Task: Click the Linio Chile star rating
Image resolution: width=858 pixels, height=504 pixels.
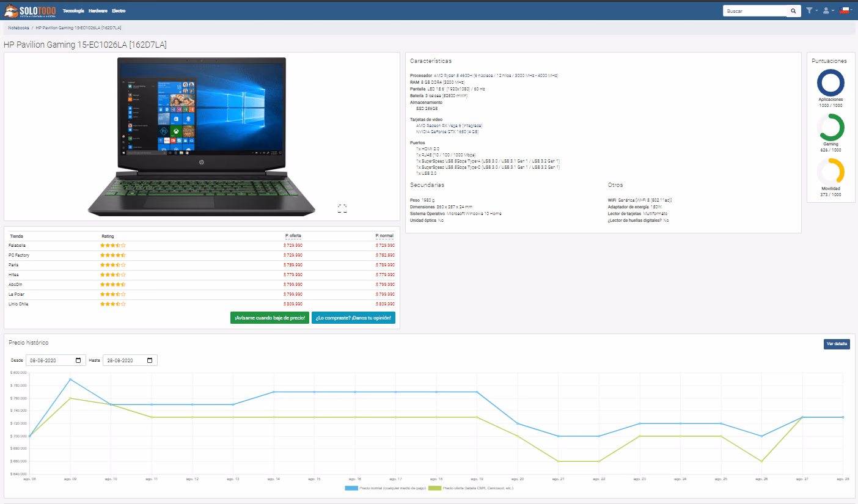Action: pyautogui.click(x=113, y=304)
